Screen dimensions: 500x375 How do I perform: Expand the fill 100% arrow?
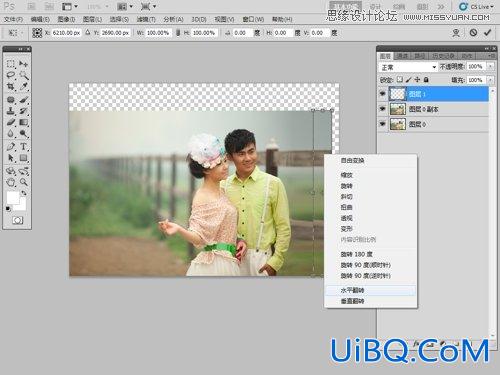point(491,80)
